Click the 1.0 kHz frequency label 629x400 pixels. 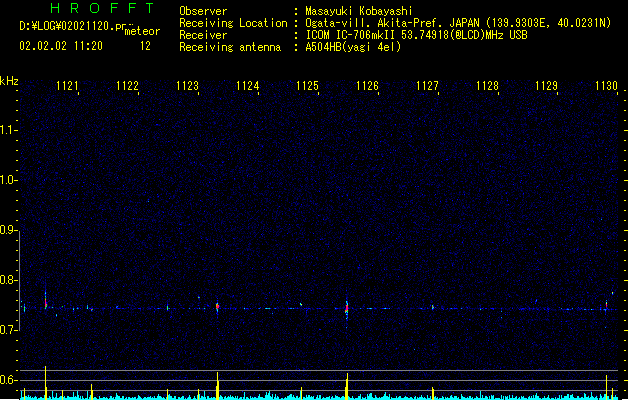(x=8, y=180)
